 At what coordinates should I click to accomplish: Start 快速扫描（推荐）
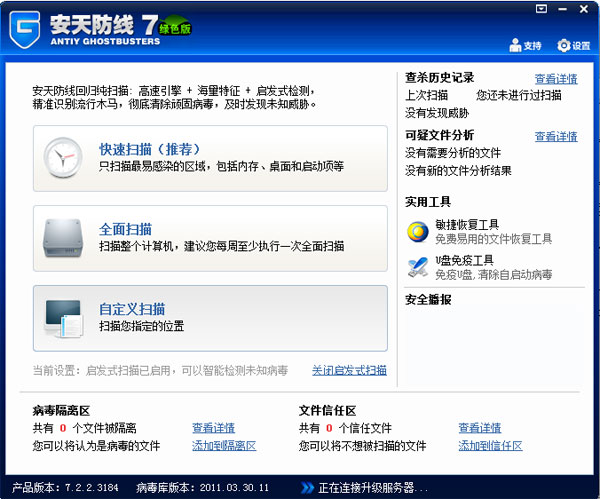tap(210, 158)
